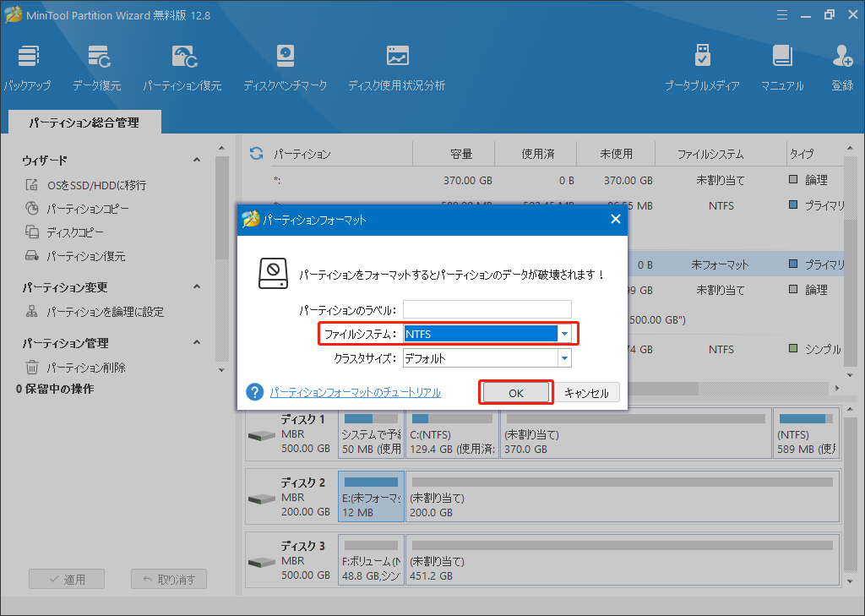Click the ディスク 3 drive icon

coord(262,562)
